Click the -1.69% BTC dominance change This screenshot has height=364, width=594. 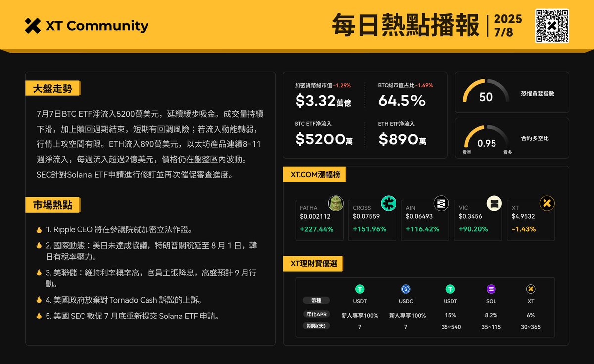coord(424,85)
